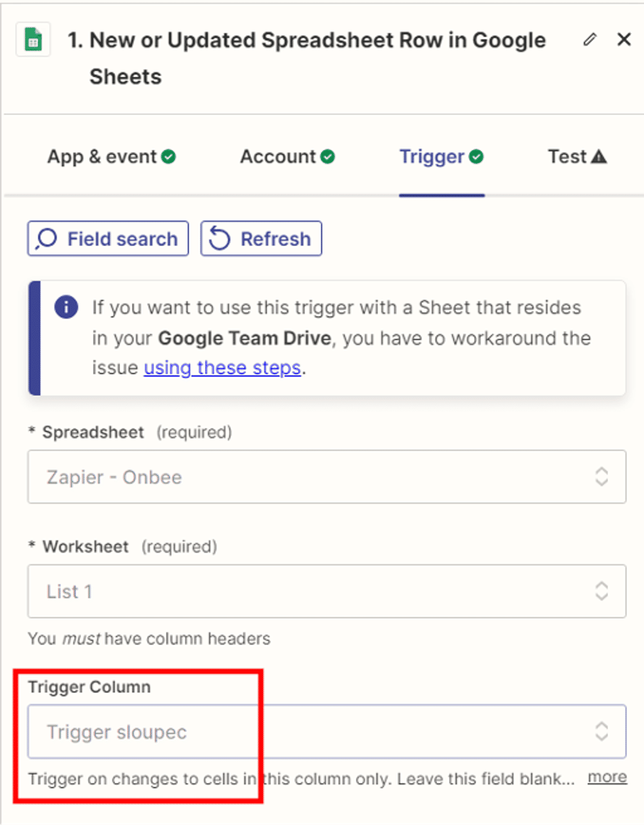Click green checkmark beside Trigger

(x=476, y=157)
